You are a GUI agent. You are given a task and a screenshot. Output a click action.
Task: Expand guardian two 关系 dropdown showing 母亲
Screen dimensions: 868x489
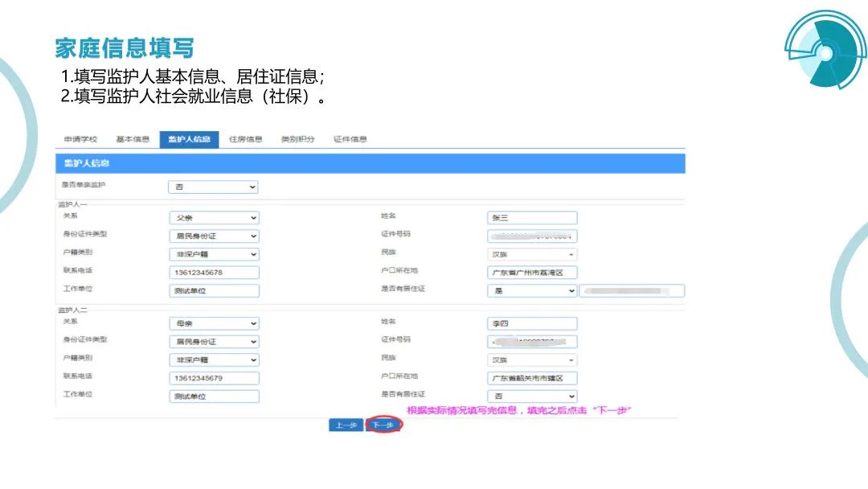(215, 323)
